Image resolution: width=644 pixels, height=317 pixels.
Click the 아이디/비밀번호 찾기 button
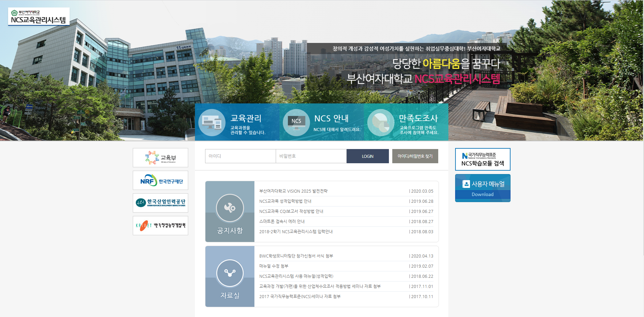[x=415, y=156]
